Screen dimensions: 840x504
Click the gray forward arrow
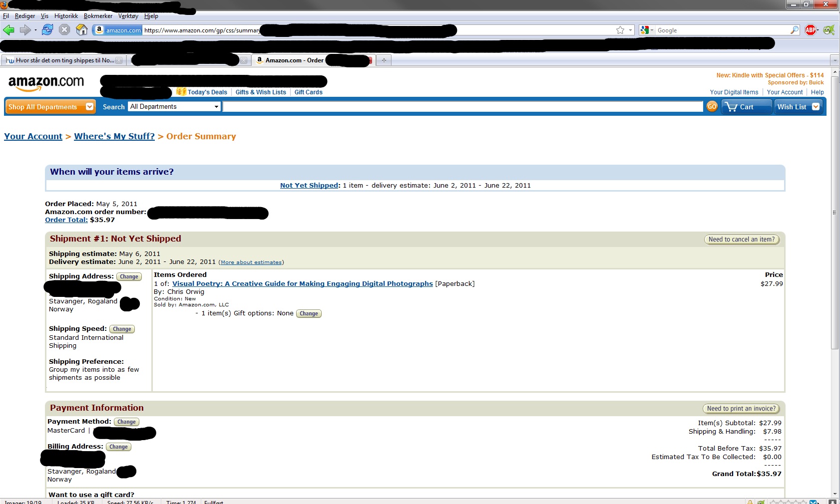pos(25,30)
